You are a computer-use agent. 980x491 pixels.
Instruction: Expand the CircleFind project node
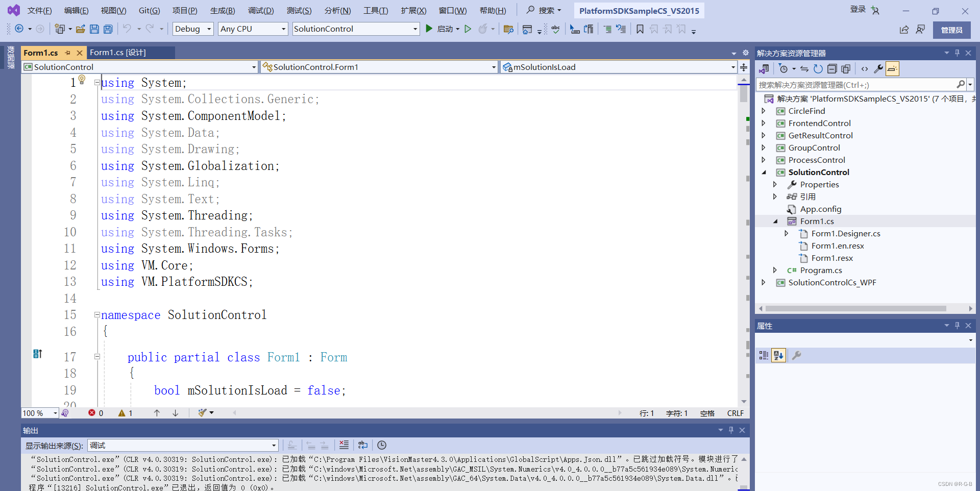point(764,111)
